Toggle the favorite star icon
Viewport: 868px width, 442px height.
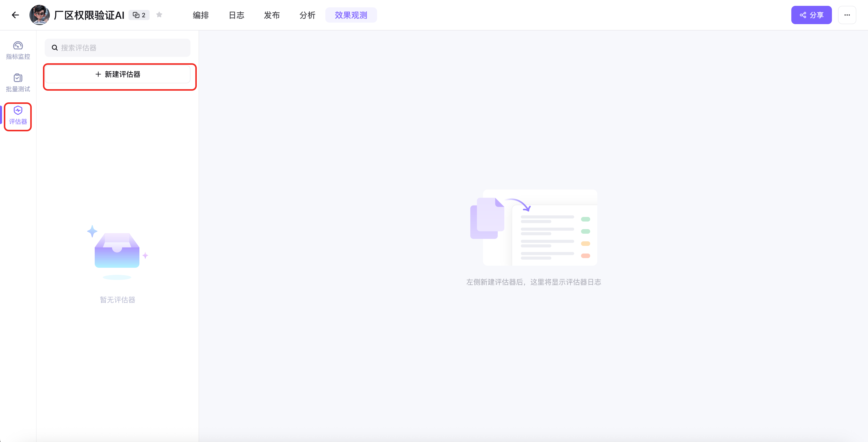(159, 14)
